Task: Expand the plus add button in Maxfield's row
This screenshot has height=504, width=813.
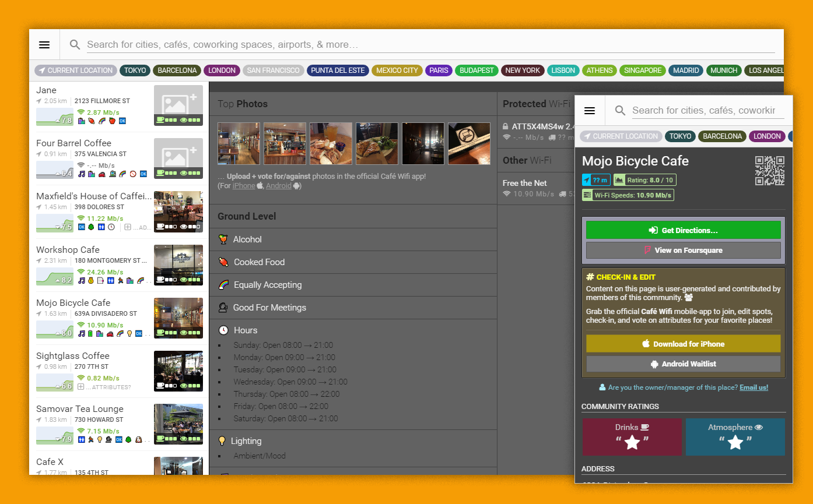Action: (128, 227)
